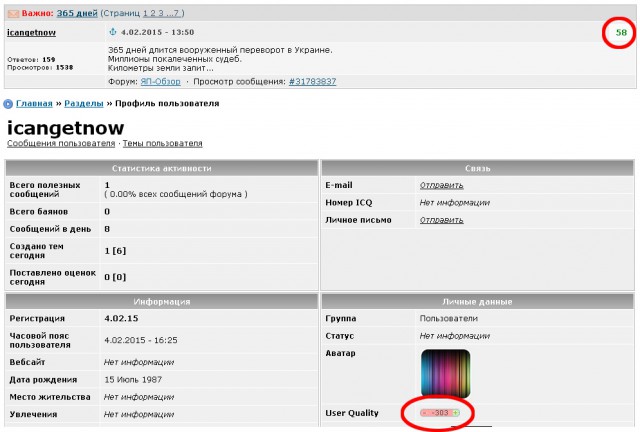Click the post excerpt 365 дней длится вооруженный переворот
Image resolution: width=640 pixels, height=432 pixels.
(220, 50)
